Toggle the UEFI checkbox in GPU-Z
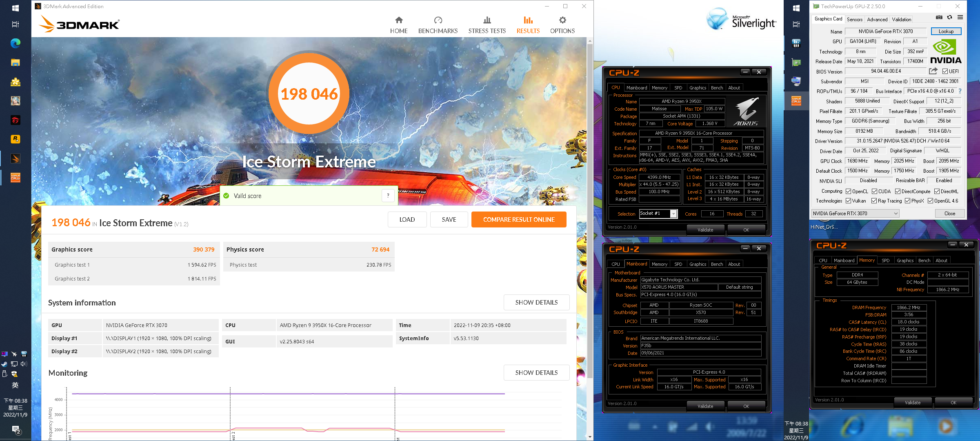This screenshot has height=441, width=980. 945,71
